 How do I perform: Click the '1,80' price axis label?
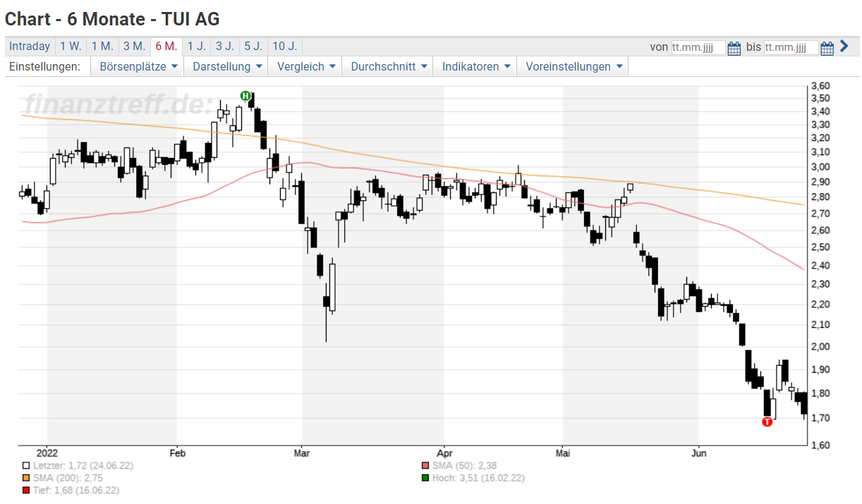(x=821, y=393)
